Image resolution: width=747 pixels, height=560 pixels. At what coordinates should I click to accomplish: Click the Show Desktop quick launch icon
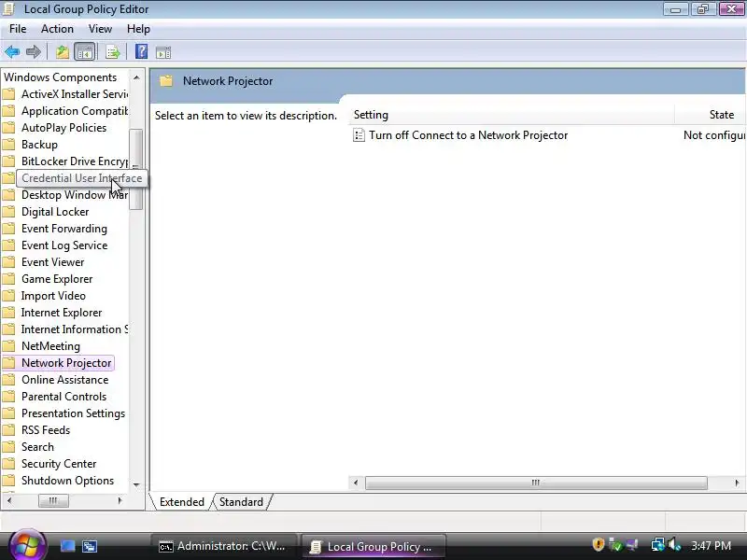[x=67, y=546]
